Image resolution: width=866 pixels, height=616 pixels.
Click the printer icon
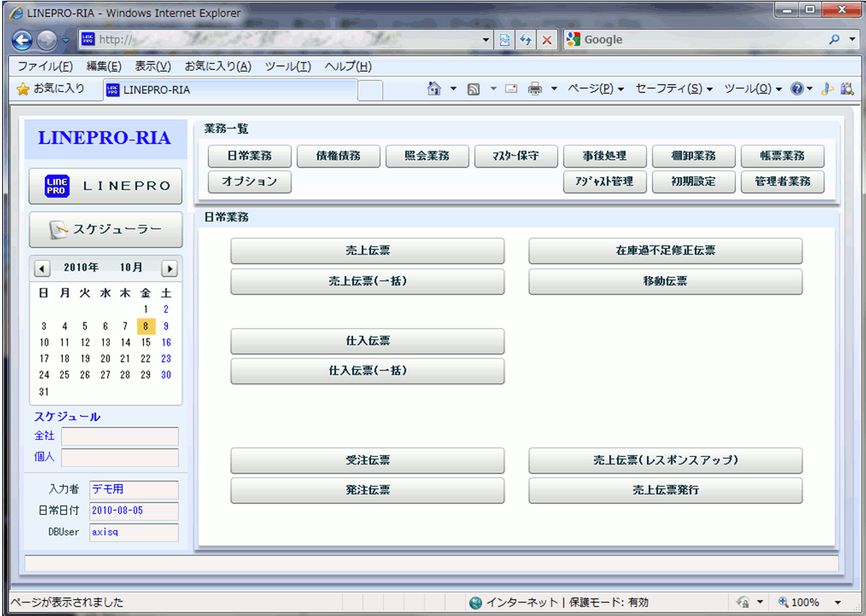click(534, 89)
